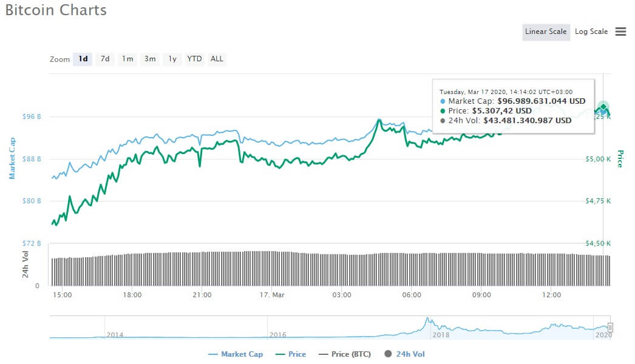This screenshot has width=635, height=364.
Task: Click the 15:00 time axis label
Action: [x=63, y=295]
